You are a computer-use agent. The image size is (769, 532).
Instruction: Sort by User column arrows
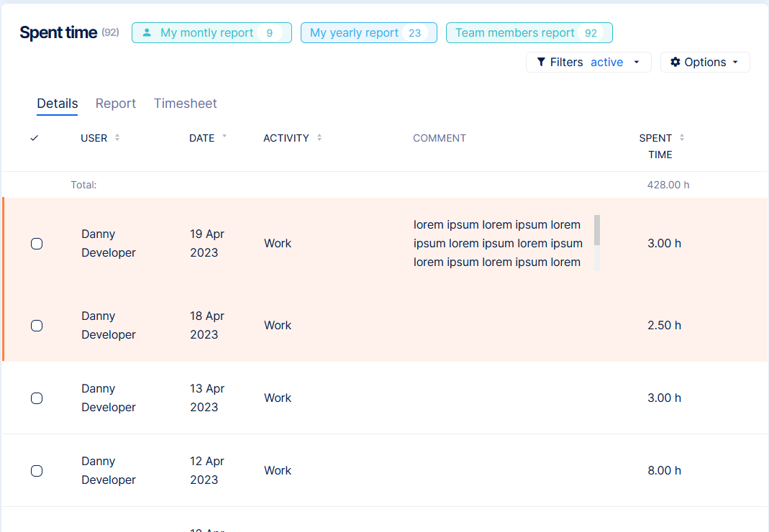point(117,137)
